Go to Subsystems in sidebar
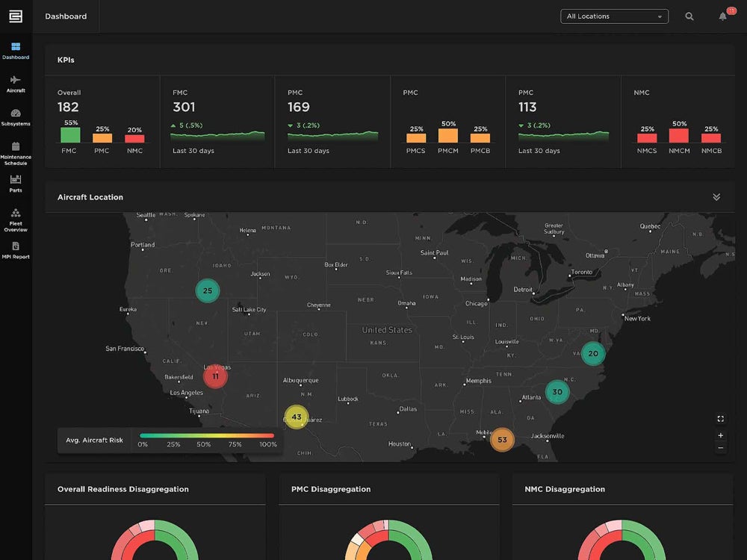This screenshot has height=560, width=747. pyautogui.click(x=16, y=118)
